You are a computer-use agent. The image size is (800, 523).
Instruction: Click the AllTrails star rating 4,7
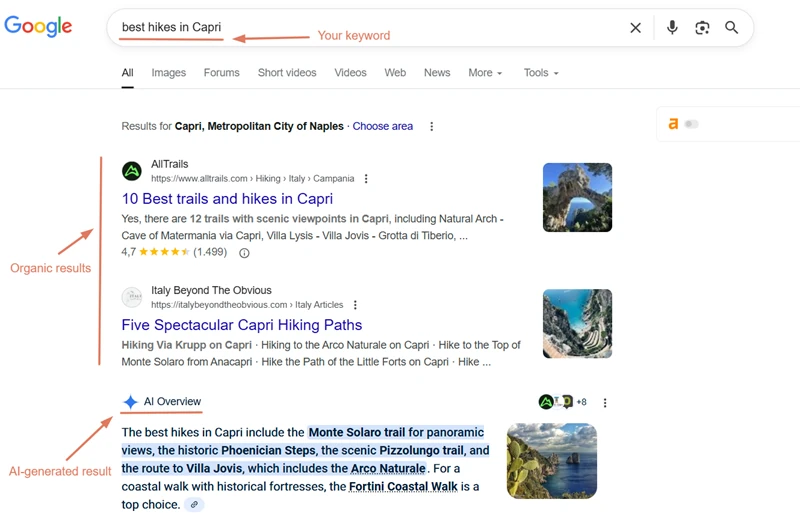pos(174,252)
